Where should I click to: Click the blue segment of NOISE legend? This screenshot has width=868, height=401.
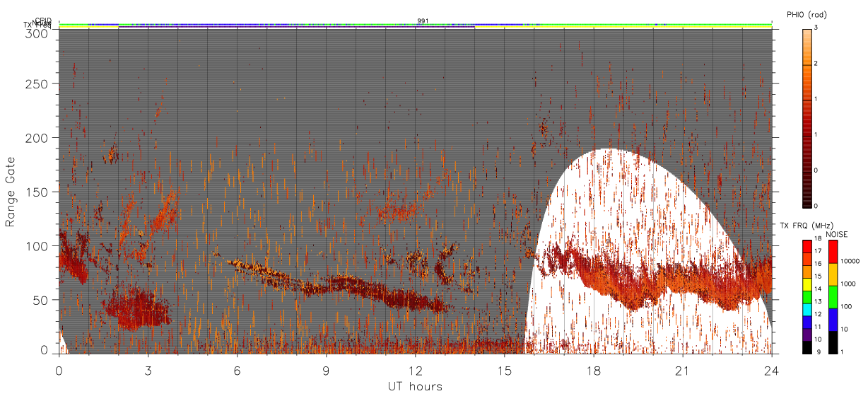coord(833,320)
